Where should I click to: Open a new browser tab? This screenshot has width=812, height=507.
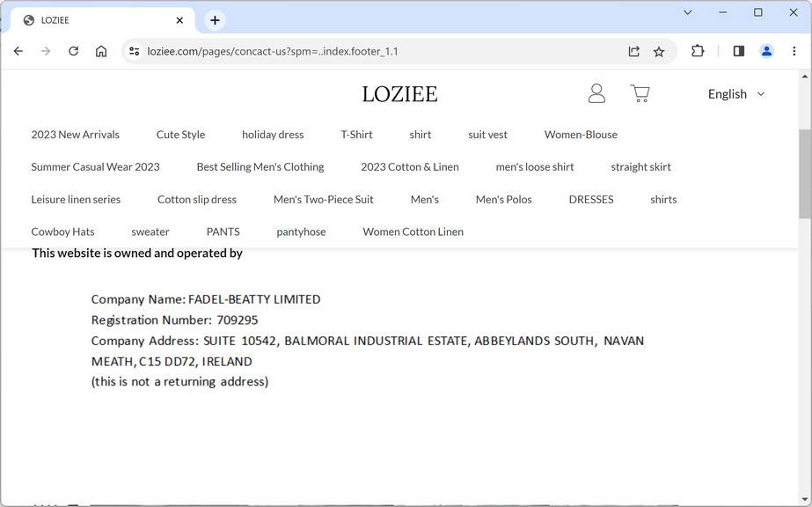coord(215,20)
